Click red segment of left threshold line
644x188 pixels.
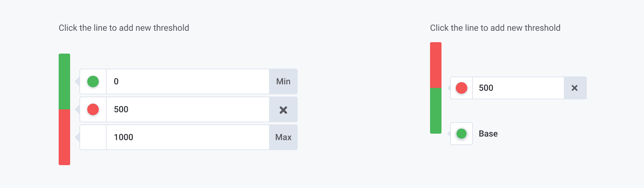click(64, 137)
